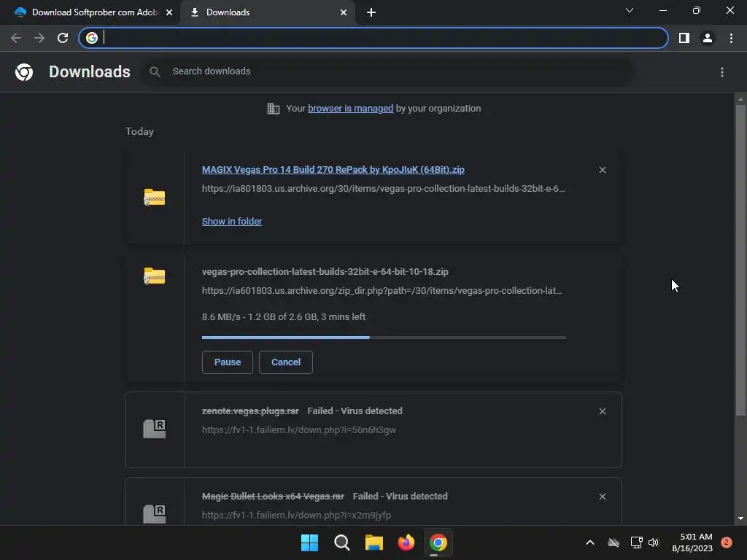Open Chrome's three-dot main menu
747x560 pixels.
731,38
